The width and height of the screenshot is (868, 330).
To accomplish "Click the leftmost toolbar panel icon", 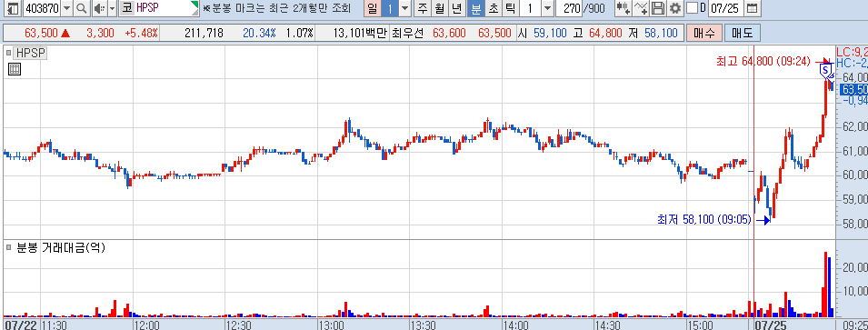I will (13, 8).
